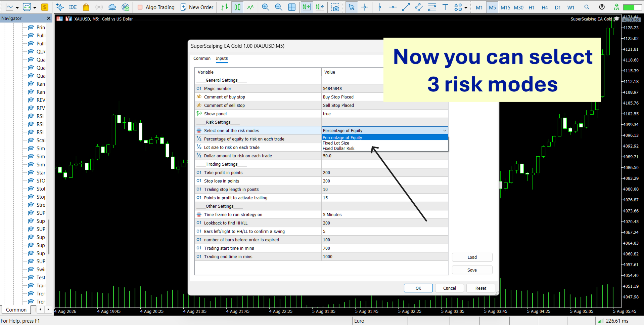Open the chart templates icon

[x=27, y=7]
